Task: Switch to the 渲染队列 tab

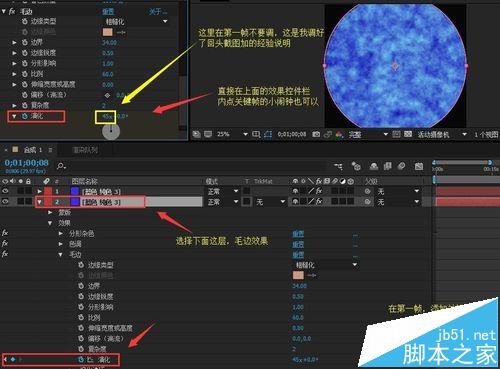Action: pos(85,150)
